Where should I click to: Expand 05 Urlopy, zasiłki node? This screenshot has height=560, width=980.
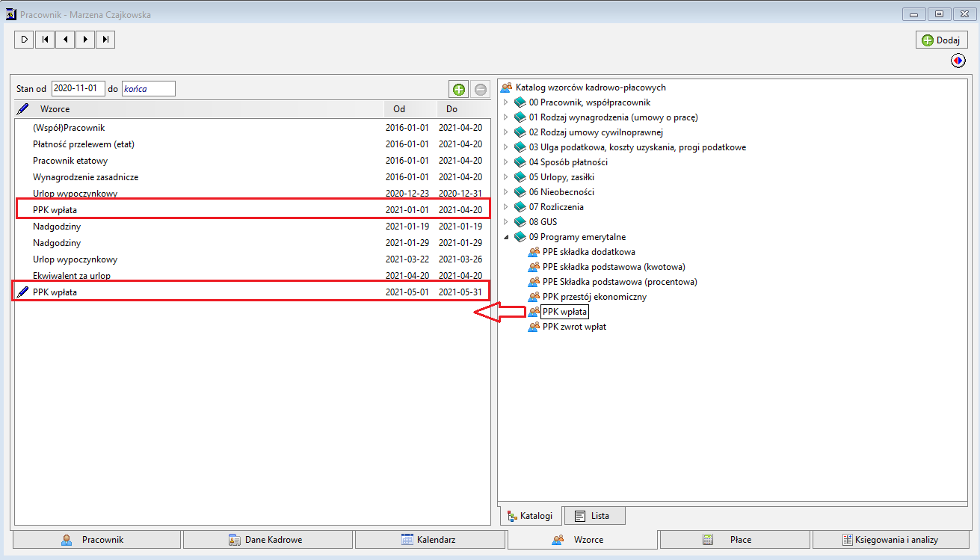coord(505,177)
